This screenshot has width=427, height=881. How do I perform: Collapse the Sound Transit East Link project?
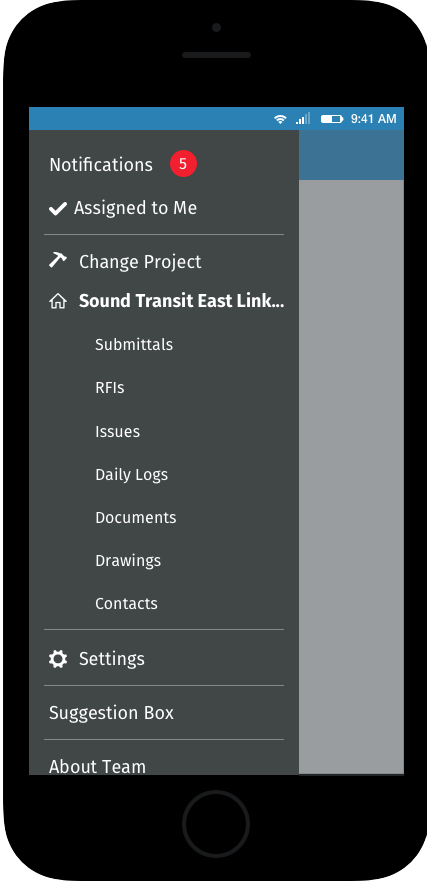pyautogui.click(x=181, y=301)
